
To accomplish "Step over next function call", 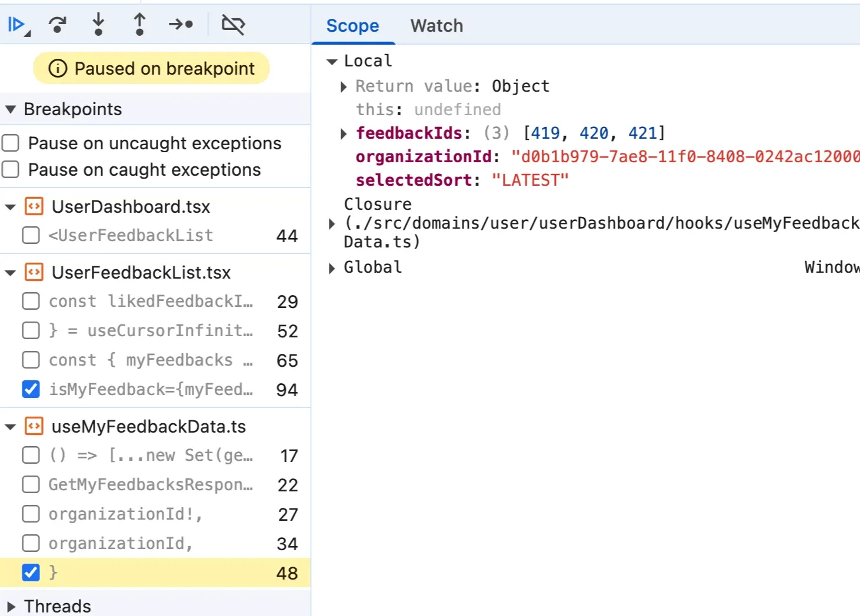I will click(57, 25).
